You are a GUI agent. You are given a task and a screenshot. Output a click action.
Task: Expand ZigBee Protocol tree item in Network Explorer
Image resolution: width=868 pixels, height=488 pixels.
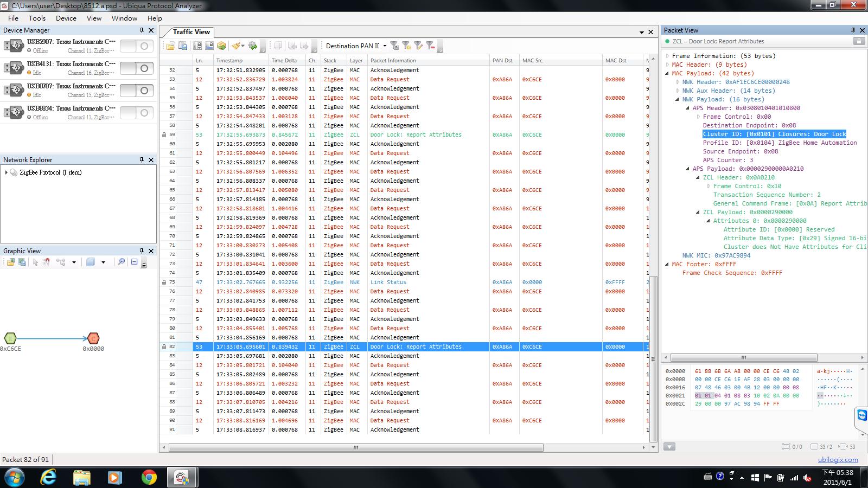pos(6,172)
